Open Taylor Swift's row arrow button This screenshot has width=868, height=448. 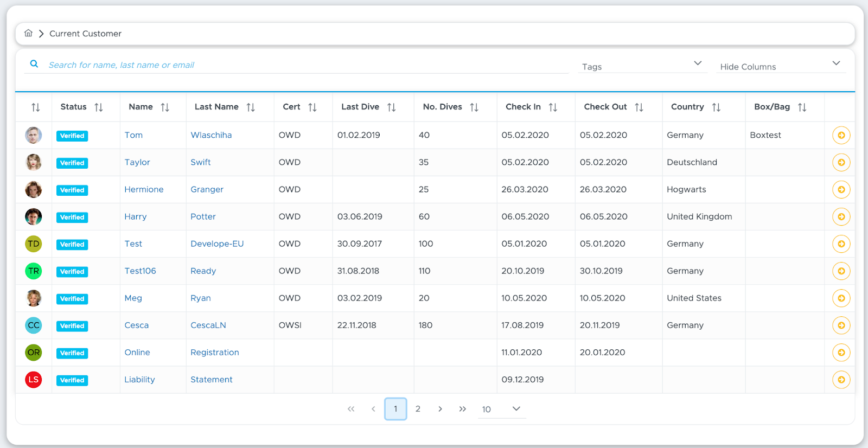tap(841, 163)
